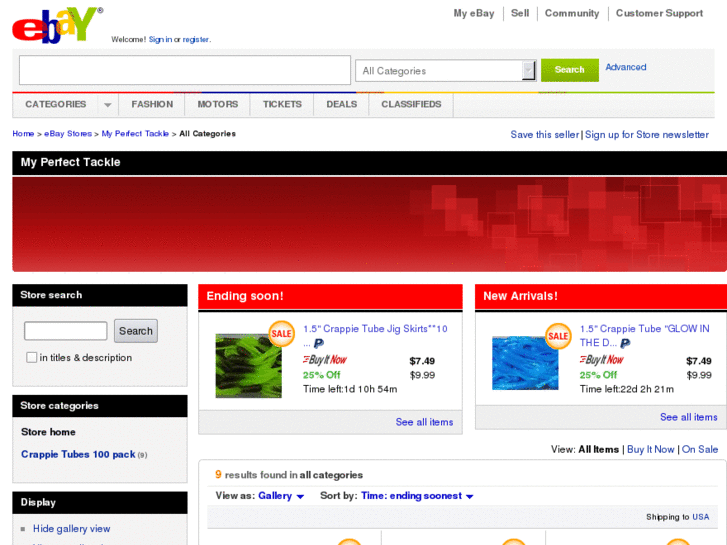Open Advanced search link
The width and height of the screenshot is (727, 545).
(x=625, y=67)
